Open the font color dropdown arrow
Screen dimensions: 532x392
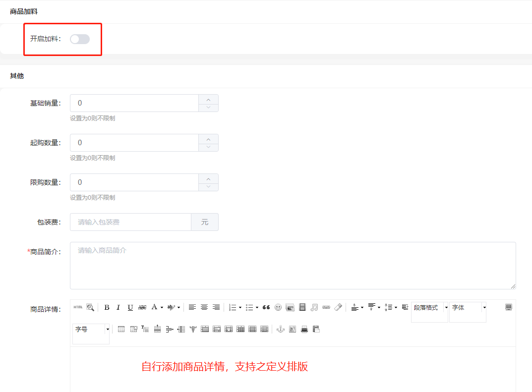[x=162, y=308]
